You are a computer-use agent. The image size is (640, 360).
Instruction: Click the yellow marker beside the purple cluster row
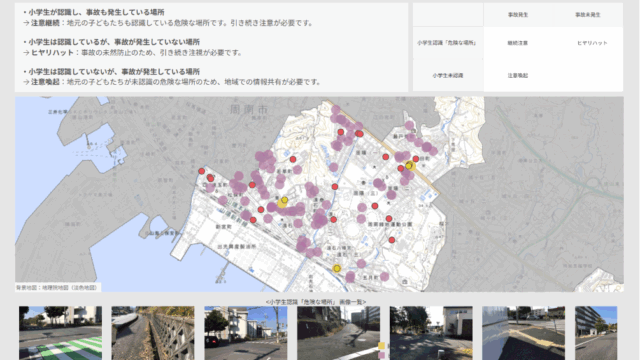coord(283,202)
